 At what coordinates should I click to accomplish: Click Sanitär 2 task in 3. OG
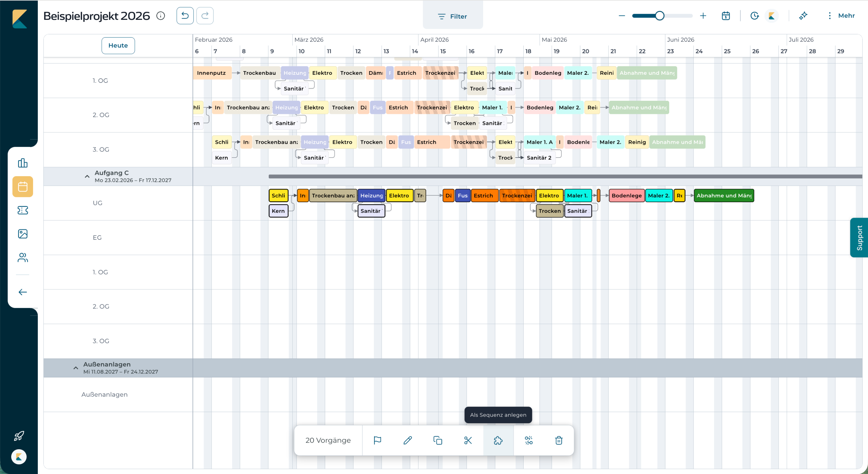[x=539, y=158]
